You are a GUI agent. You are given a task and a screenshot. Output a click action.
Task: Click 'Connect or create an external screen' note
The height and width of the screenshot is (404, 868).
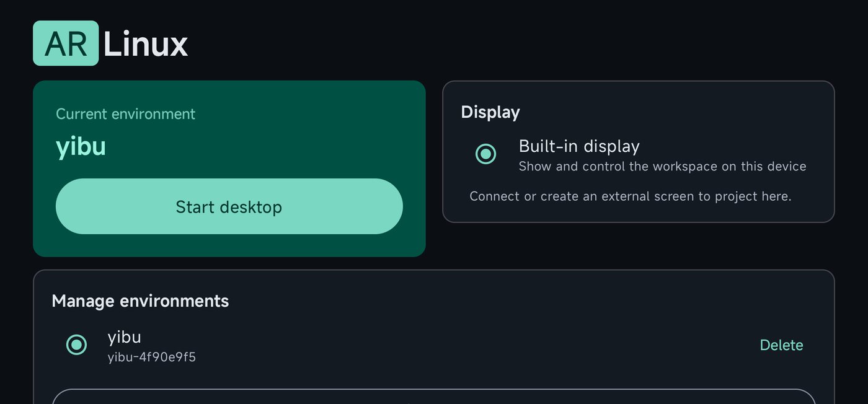tap(631, 196)
